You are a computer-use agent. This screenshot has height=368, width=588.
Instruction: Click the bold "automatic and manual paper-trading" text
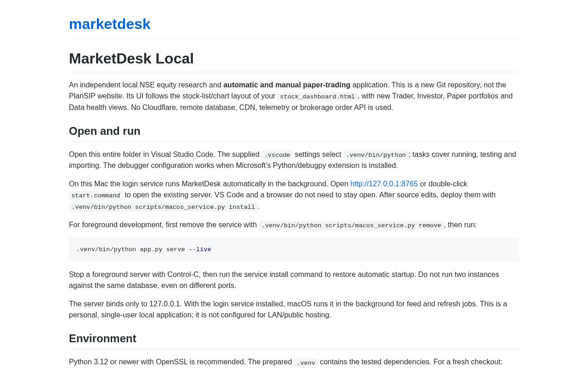point(287,85)
